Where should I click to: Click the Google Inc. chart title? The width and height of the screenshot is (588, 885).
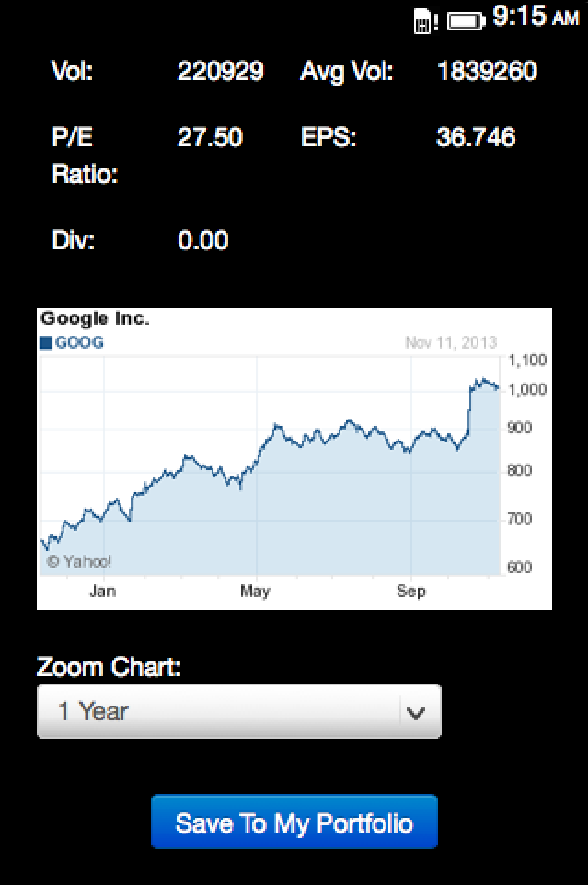[x=95, y=320]
